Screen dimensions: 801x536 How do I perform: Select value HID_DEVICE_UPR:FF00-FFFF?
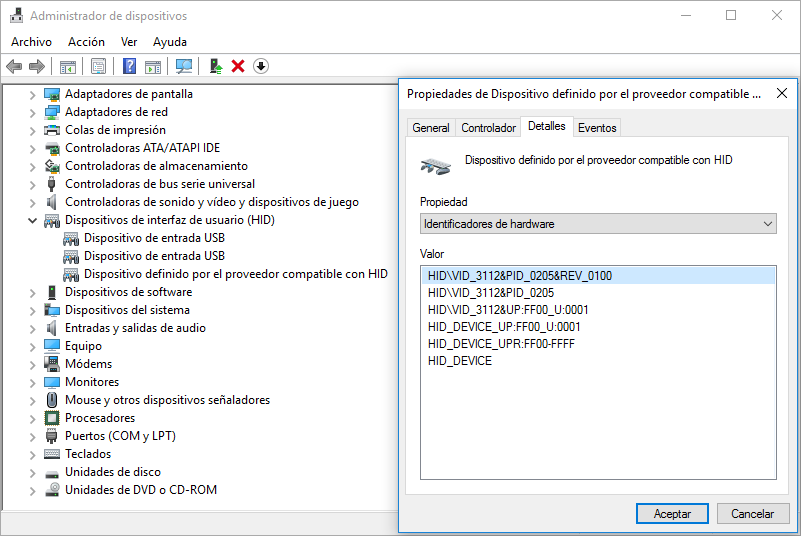[x=598, y=343]
